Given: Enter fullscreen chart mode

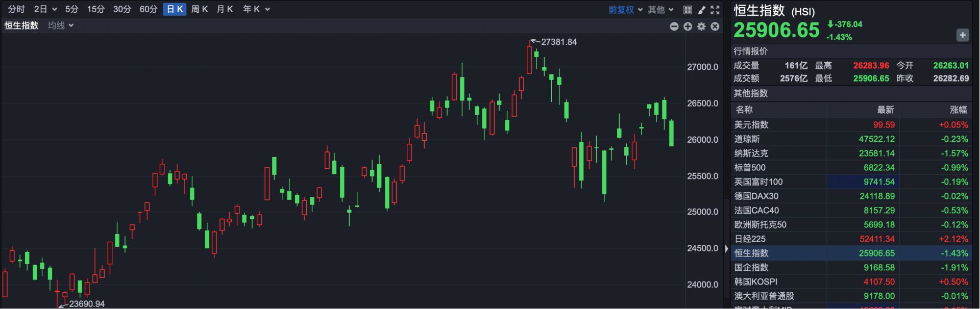Looking at the screenshot, I should click(x=715, y=10).
